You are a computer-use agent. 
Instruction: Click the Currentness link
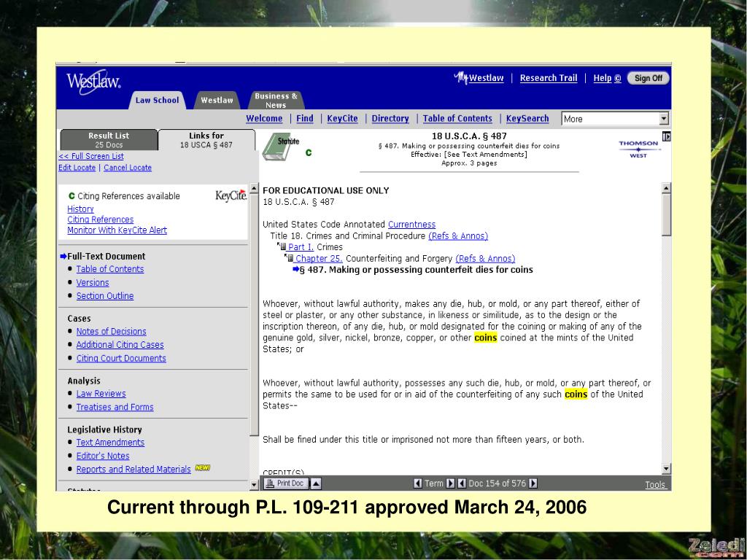pos(411,225)
